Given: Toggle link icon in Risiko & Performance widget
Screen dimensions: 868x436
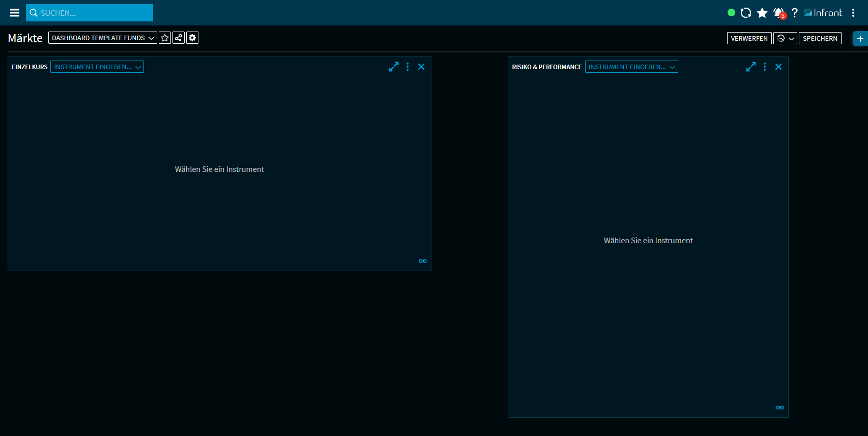Looking at the screenshot, I should 780,408.
